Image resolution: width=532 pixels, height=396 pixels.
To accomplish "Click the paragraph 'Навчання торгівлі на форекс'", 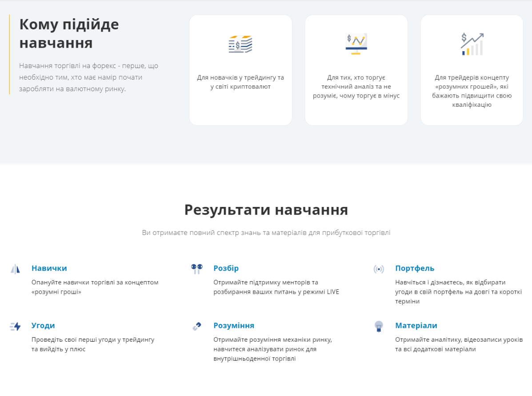I will pyautogui.click(x=88, y=77).
